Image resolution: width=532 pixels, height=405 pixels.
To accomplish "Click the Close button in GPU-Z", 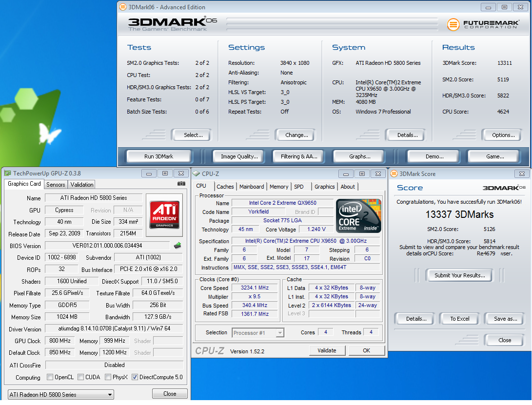I will (170, 393).
